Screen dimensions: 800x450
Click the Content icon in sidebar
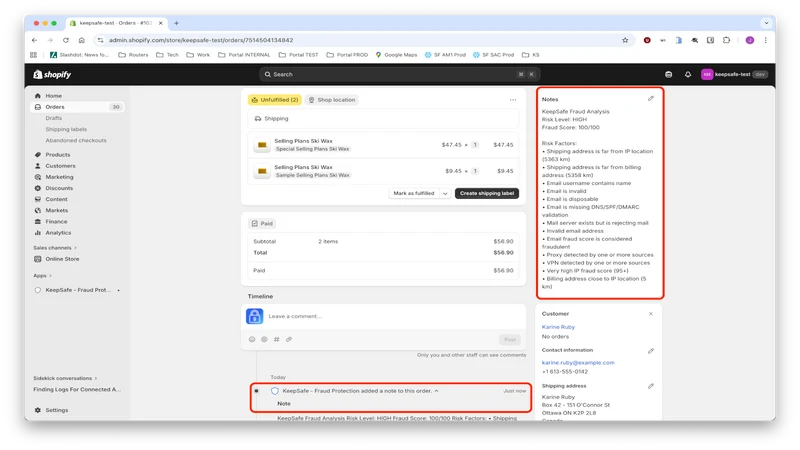click(x=38, y=199)
